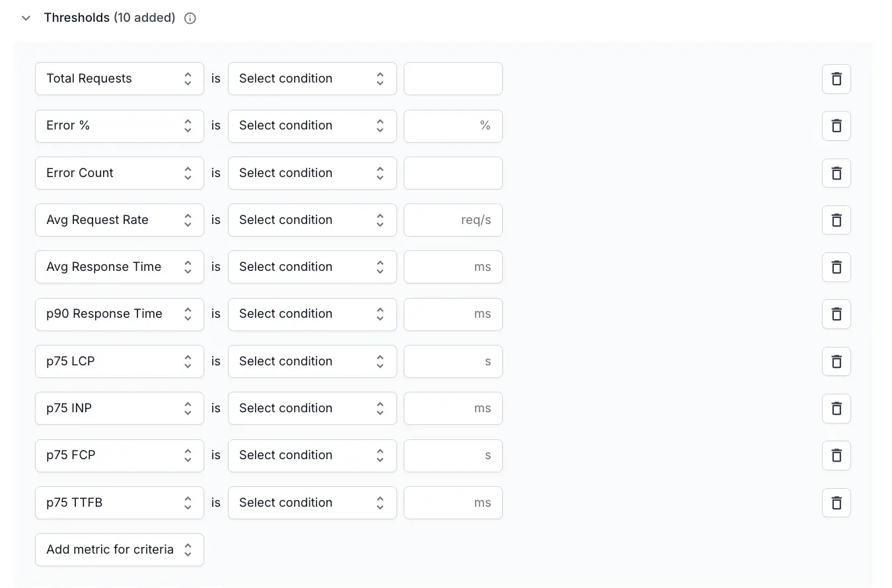This screenshot has height=588, width=892.
Task: Delete the Avg Response Time threshold
Action: [836, 267]
